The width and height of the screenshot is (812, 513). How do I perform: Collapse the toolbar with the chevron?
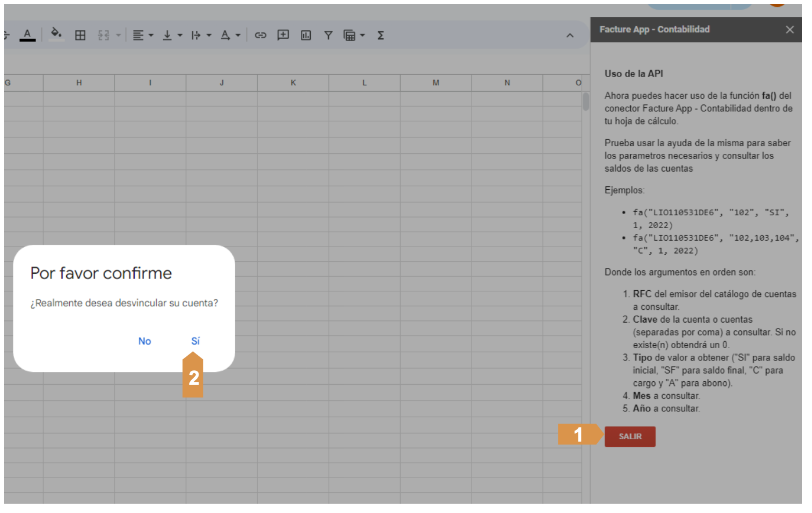pos(570,35)
